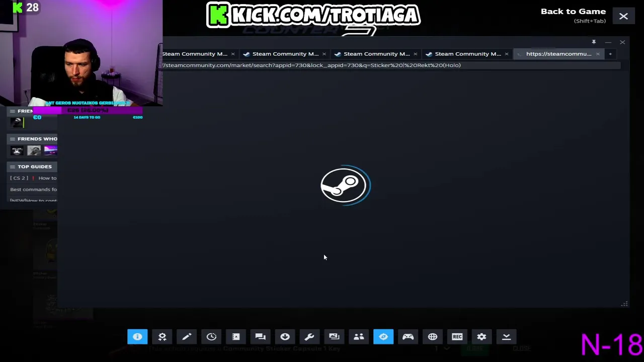Click the wrench icon in overlay toolbar
The image size is (644, 362).
point(309,337)
